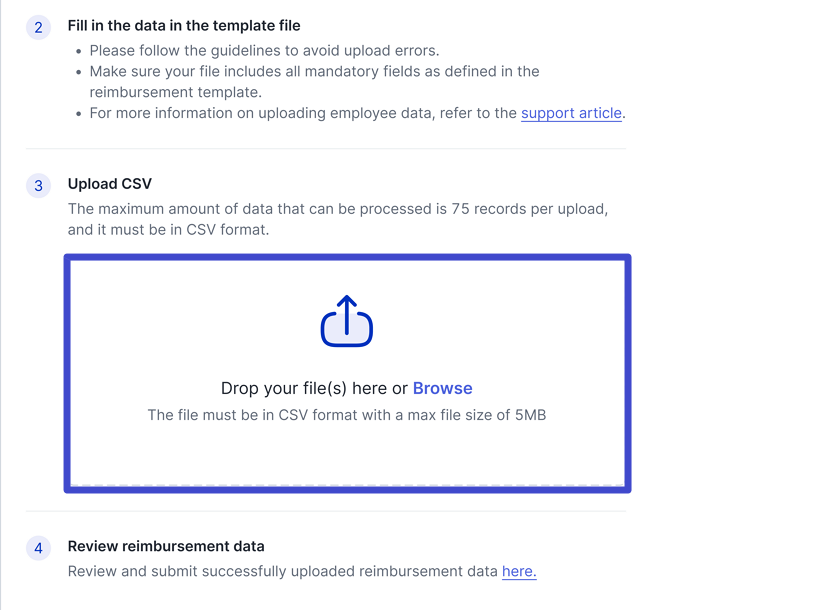The height and width of the screenshot is (610, 821).
Task: Click the step 2 number badge
Action: pos(39,27)
